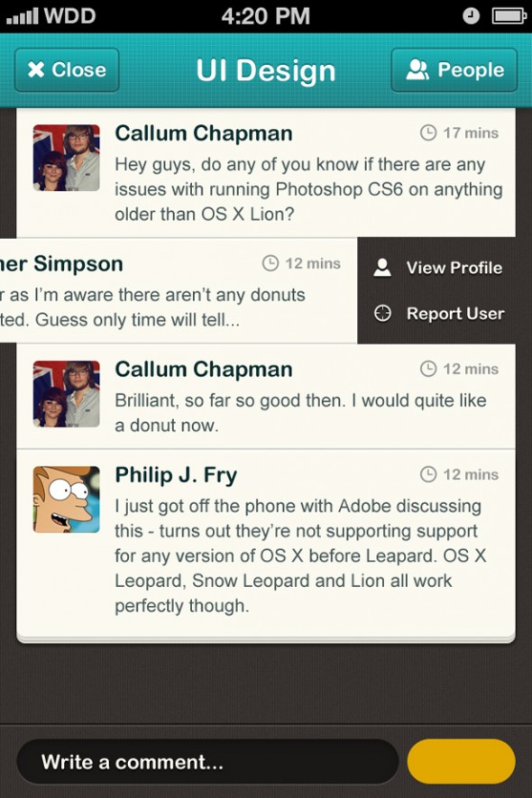This screenshot has height=798, width=532.
Task: Tap the people silhouette icon in header
Action: tap(417, 69)
